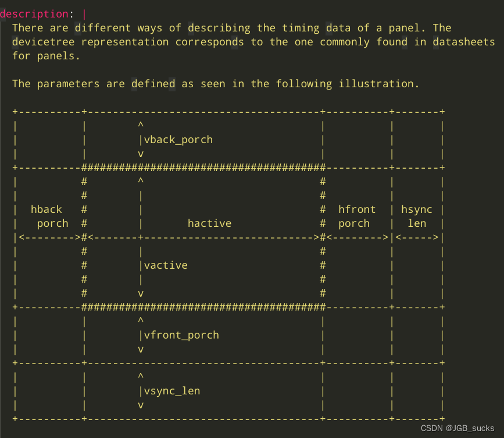Screen dimensions: 504x438
Task: Click the "hsync" label on the right
Action: [x=417, y=209]
